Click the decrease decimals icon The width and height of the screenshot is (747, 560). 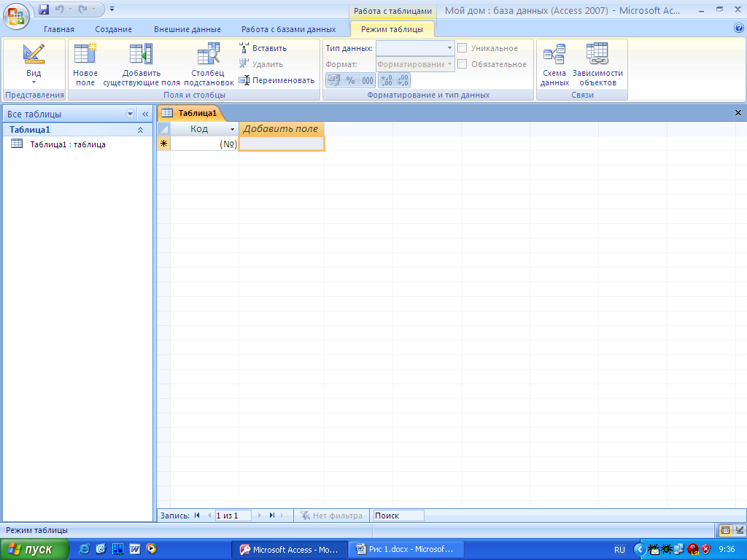click(x=403, y=80)
